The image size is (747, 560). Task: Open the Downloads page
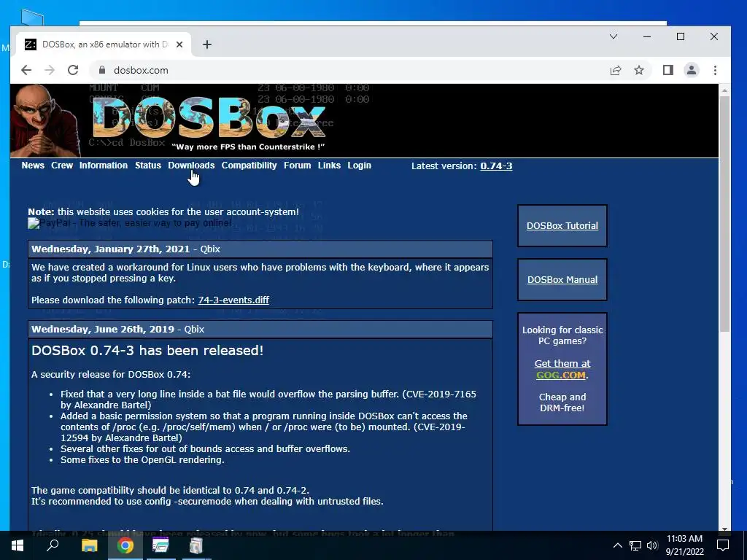tap(191, 166)
